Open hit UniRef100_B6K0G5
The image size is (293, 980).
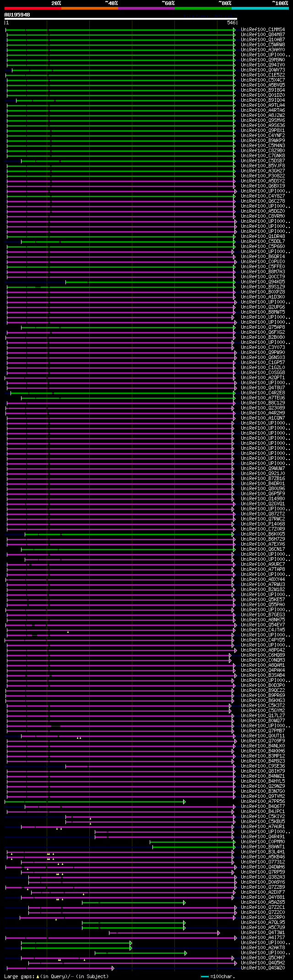point(263,534)
